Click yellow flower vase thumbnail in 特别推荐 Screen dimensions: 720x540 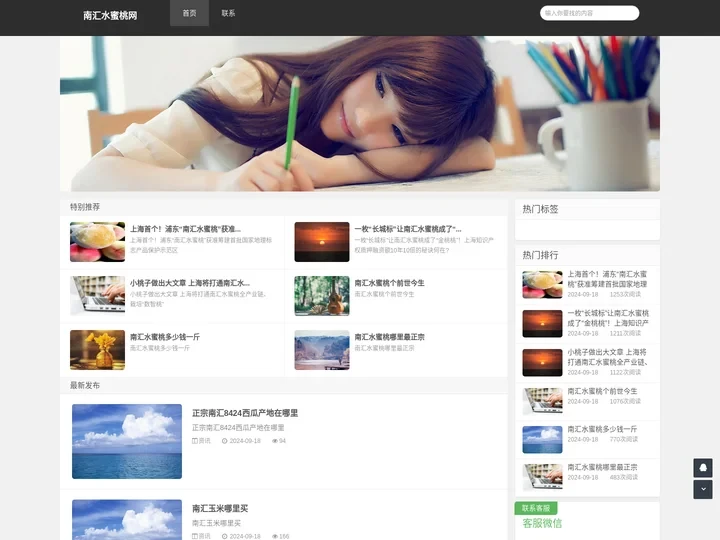click(x=97, y=350)
